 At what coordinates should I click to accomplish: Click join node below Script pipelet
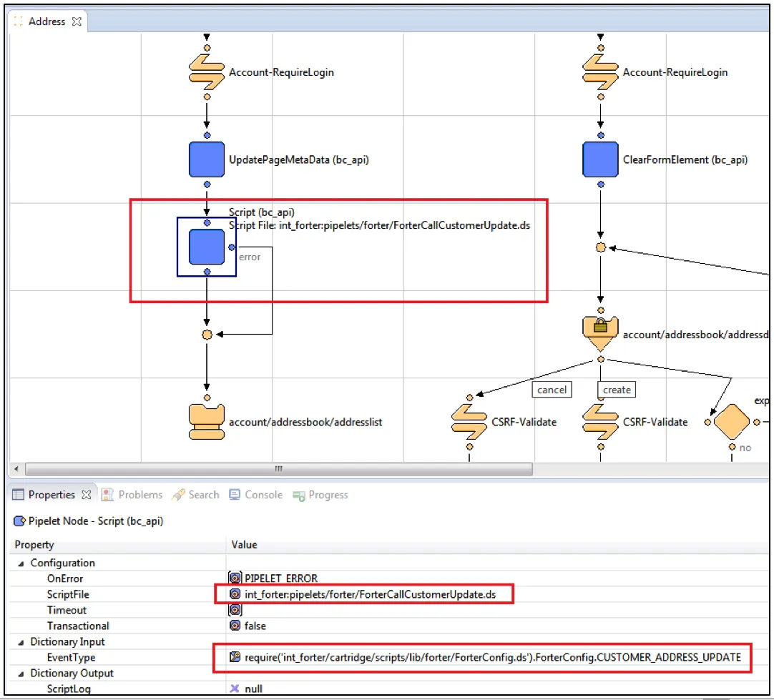[x=207, y=335]
